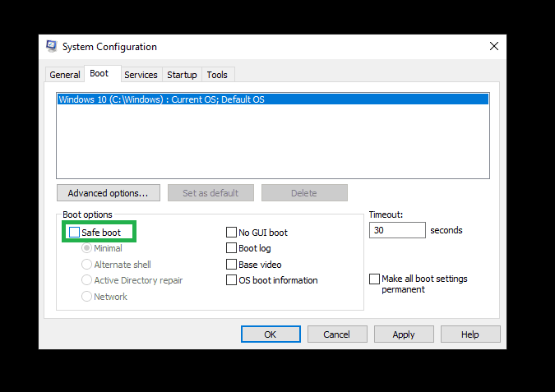The width and height of the screenshot is (555, 392).
Task: Go to the Startup tab
Action: click(x=182, y=75)
